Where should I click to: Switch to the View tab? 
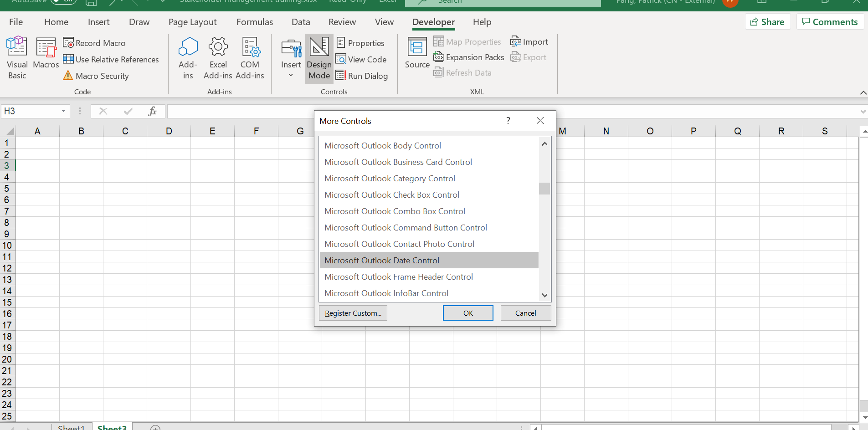point(384,22)
